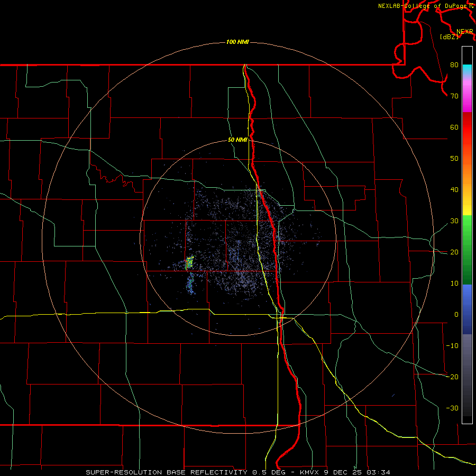Click the 50 NMI range ring label

(x=237, y=140)
